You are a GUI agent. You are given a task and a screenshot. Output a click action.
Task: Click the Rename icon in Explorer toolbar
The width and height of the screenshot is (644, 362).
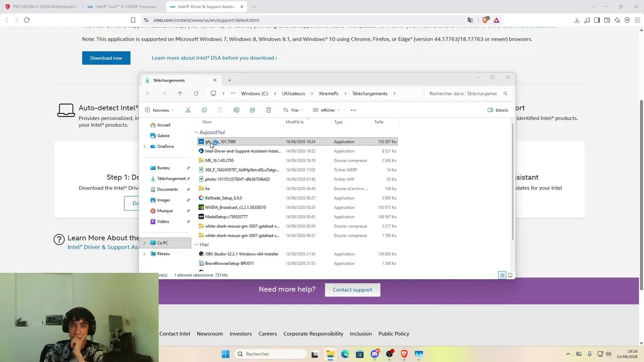(236, 110)
